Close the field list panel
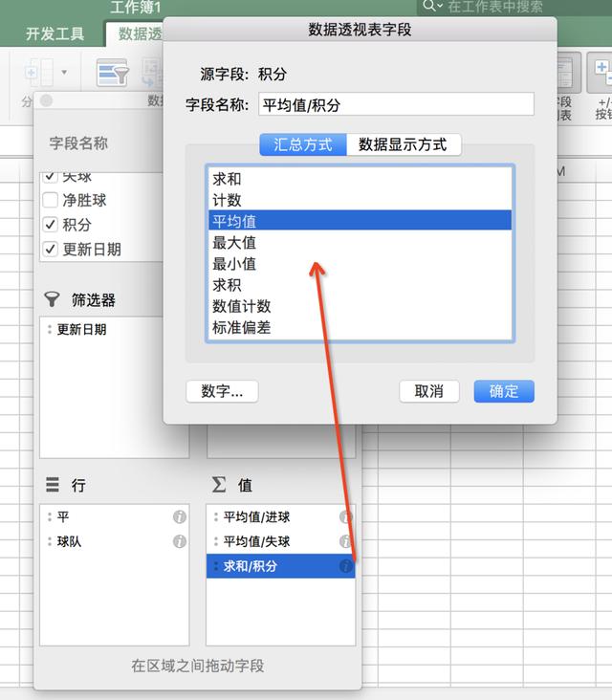 46,100
